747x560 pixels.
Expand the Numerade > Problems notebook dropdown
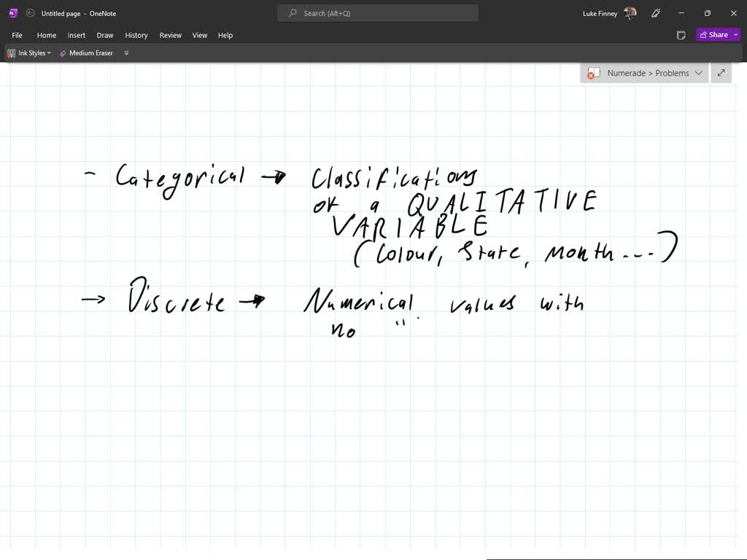point(698,73)
